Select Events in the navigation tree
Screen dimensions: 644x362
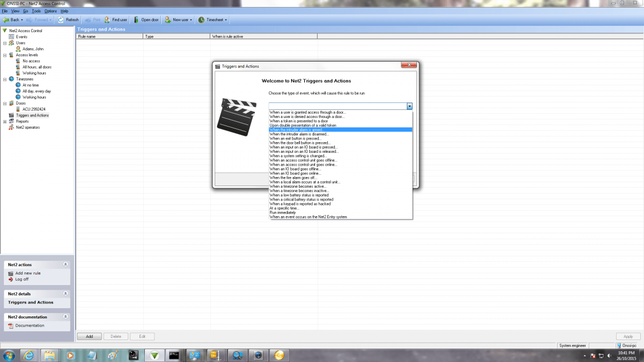(21, 37)
